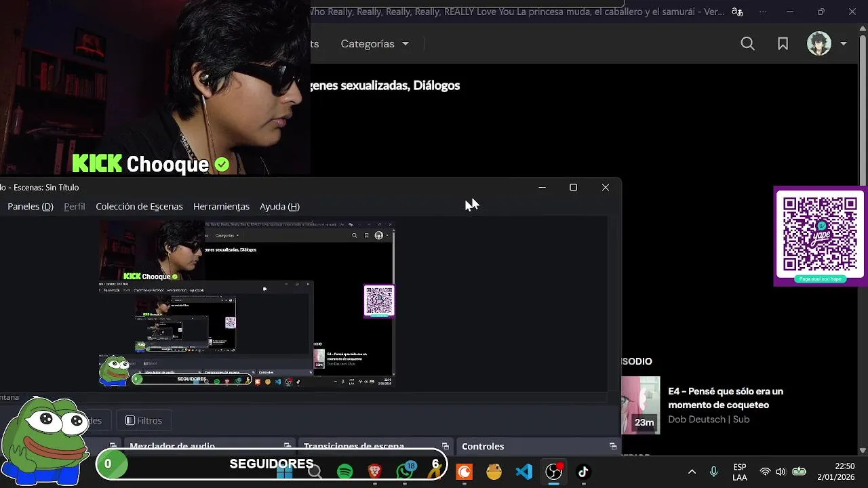Open the Paneles (D) menu in OBS
Screen dimensions: 868x488
click(x=31, y=207)
